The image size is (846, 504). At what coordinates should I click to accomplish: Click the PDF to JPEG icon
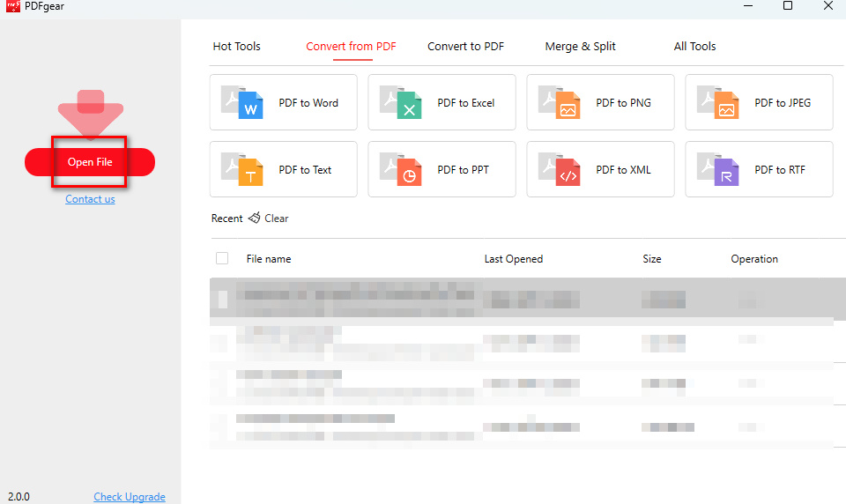pyautogui.click(x=717, y=102)
